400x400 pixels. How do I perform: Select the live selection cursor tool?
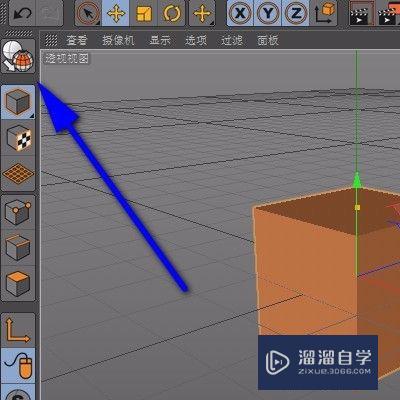(88, 13)
